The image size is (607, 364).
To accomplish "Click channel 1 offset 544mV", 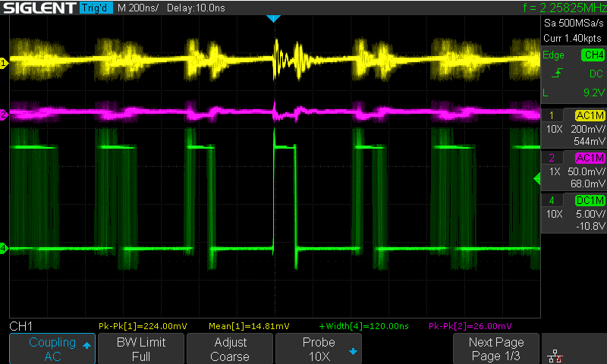I will pyautogui.click(x=589, y=141).
